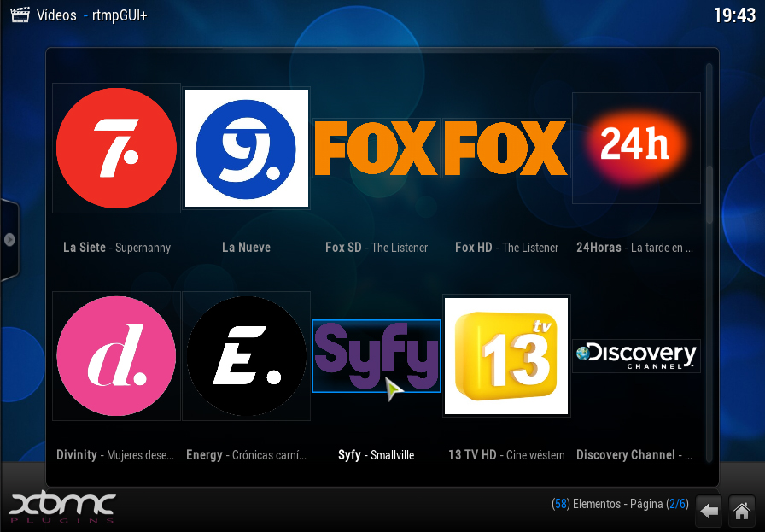The height and width of the screenshot is (532, 765).
Task: Click the XBMC Plugins logo
Action: (62, 507)
